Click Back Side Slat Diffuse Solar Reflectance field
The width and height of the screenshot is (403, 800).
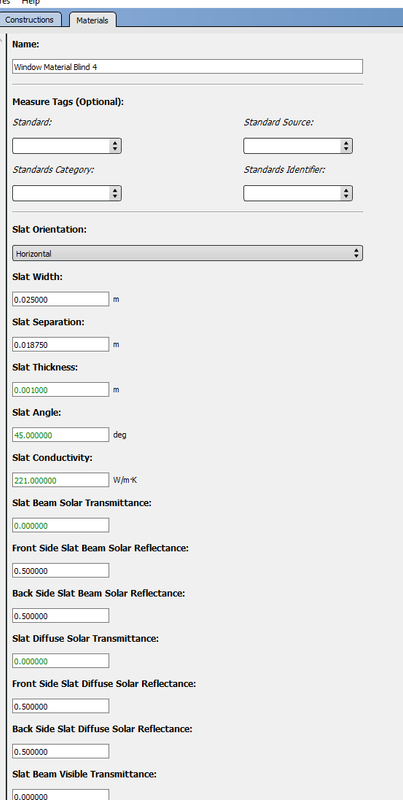[61, 751]
